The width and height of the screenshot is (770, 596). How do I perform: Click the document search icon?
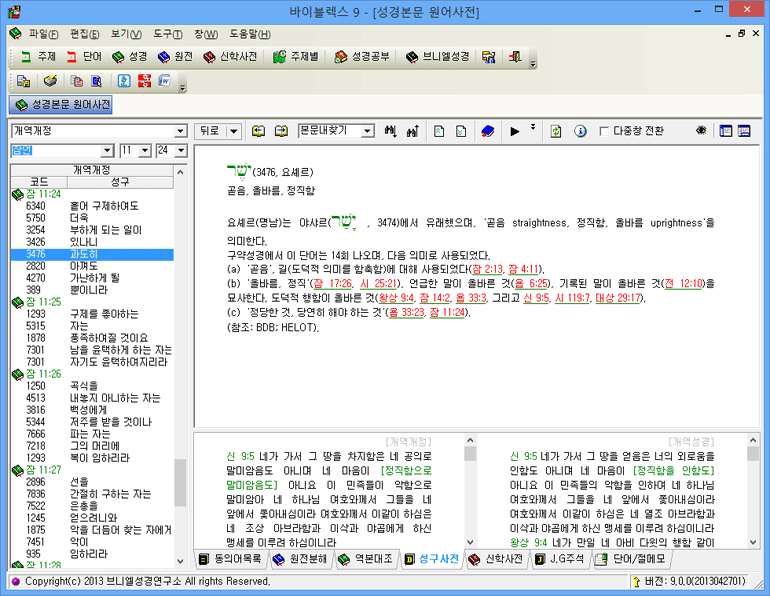(96, 81)
